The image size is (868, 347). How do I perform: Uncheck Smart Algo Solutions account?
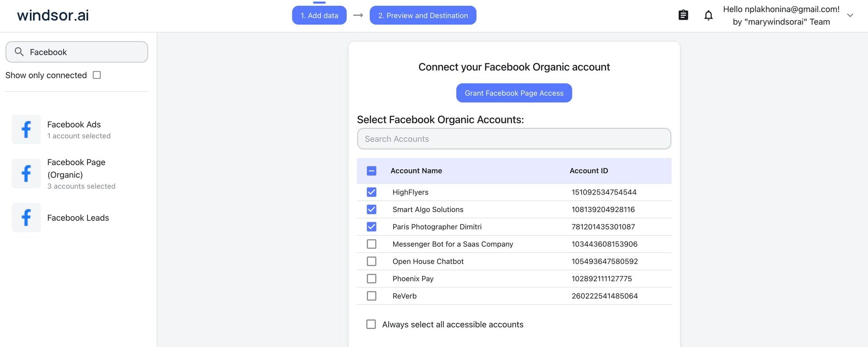371,209
